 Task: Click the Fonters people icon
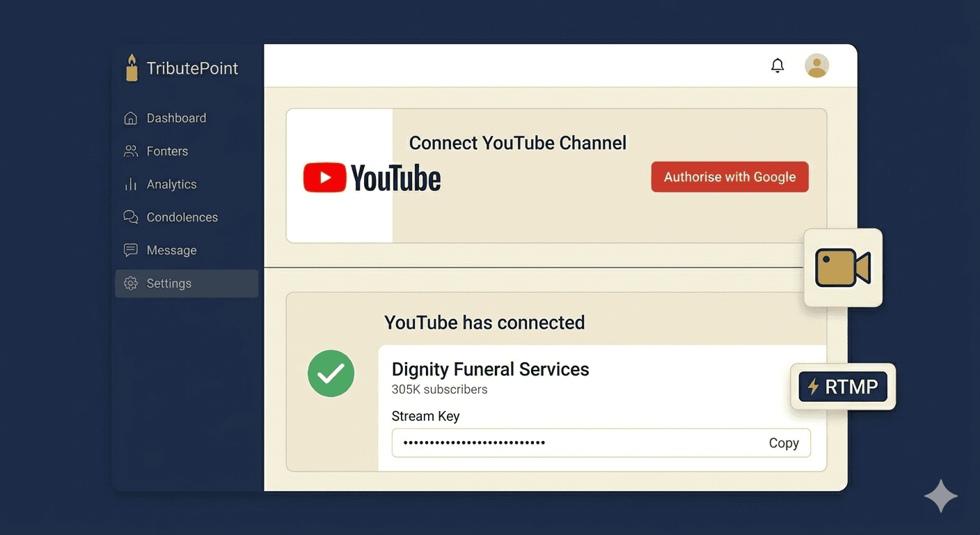point(131,150)
